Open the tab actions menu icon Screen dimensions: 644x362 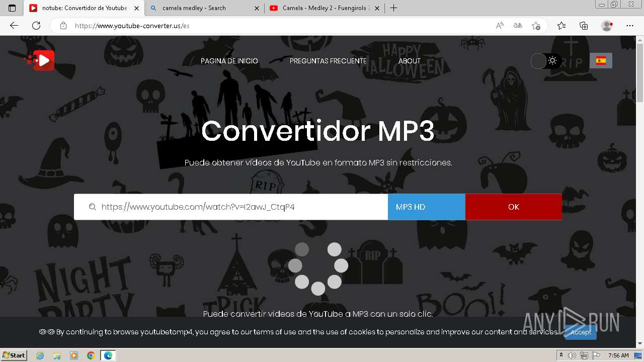click(x=12, y=8)
